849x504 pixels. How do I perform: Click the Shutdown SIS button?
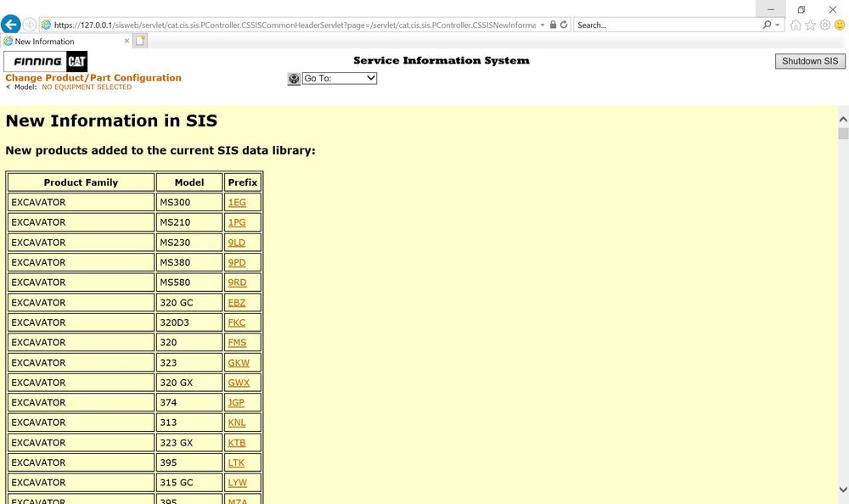click(x=810, y=61)
